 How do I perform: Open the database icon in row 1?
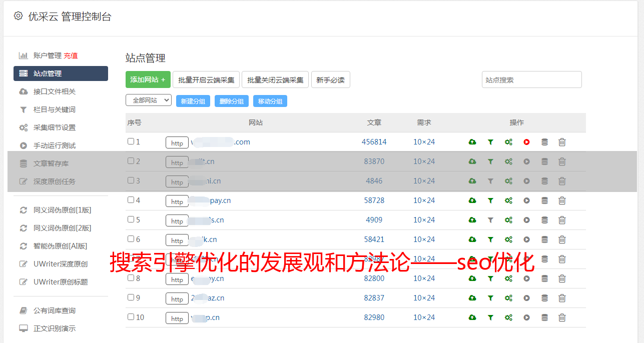544,142
